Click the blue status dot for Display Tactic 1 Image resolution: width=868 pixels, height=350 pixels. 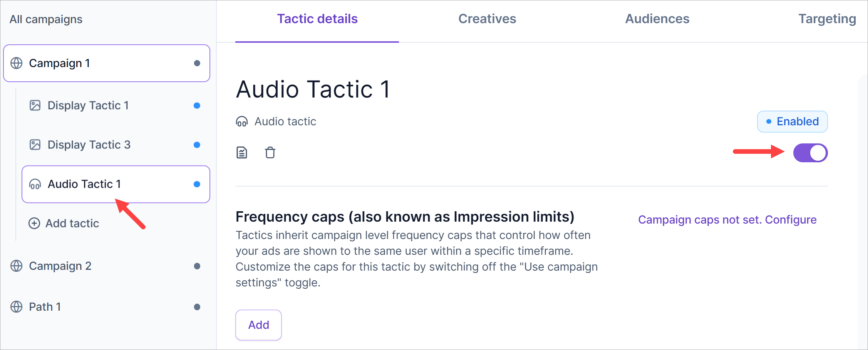[x=197, y=106]
